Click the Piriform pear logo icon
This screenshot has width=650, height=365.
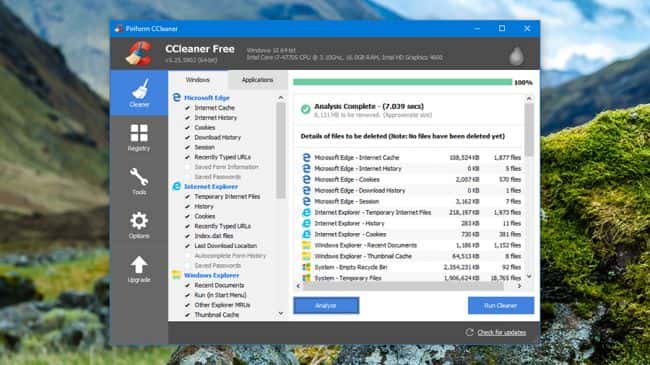click(516, 56)
